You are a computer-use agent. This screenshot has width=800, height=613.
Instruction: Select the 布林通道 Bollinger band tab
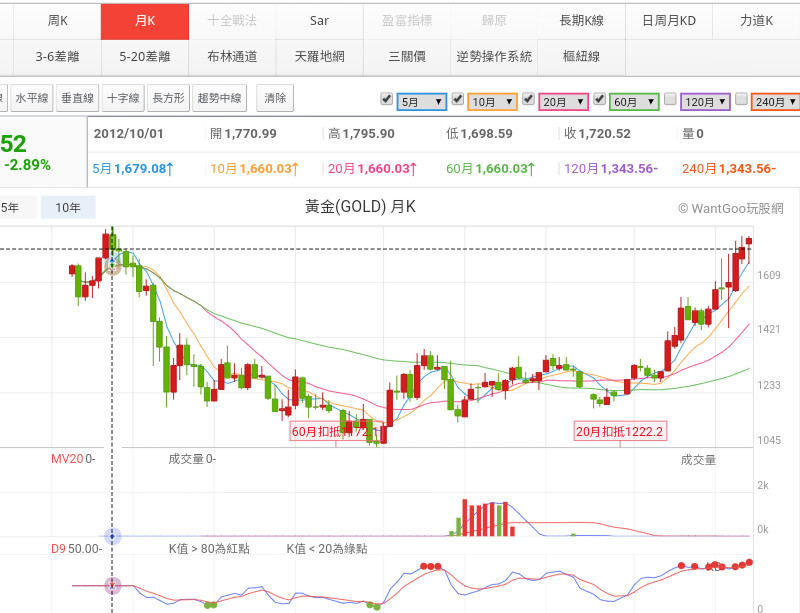click(232, 56)
